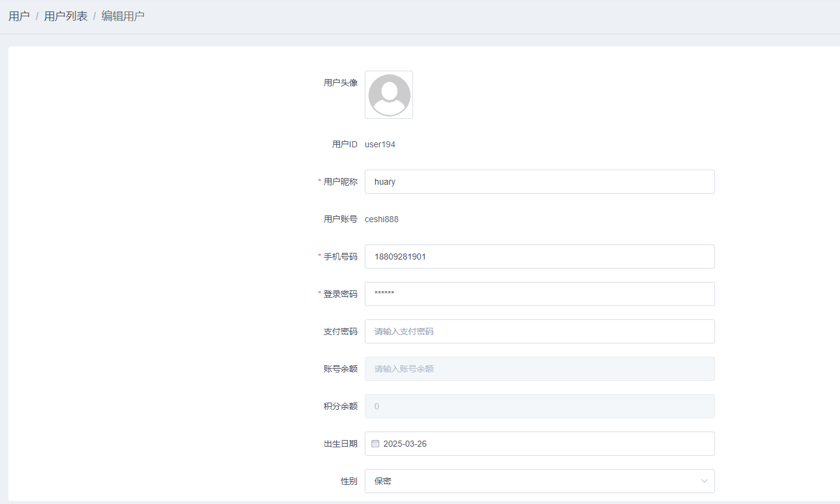Click the default user avatar image
840x504 pixels.
389,95
